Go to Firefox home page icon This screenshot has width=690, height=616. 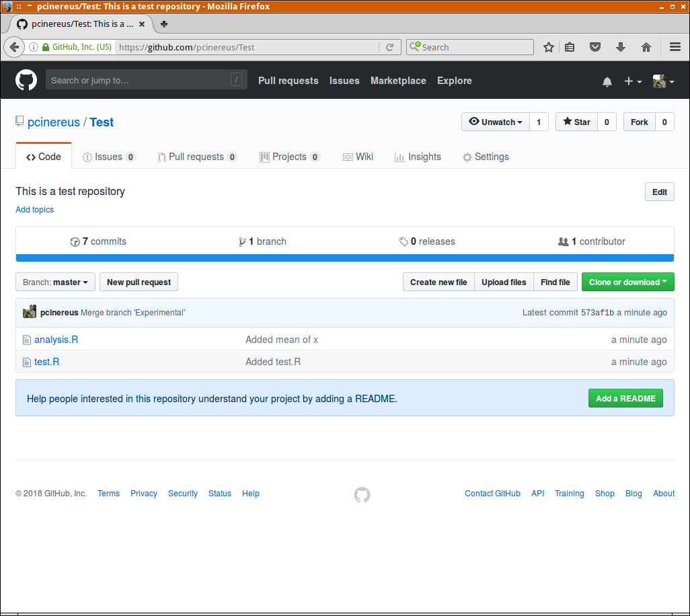pos(646,47)
